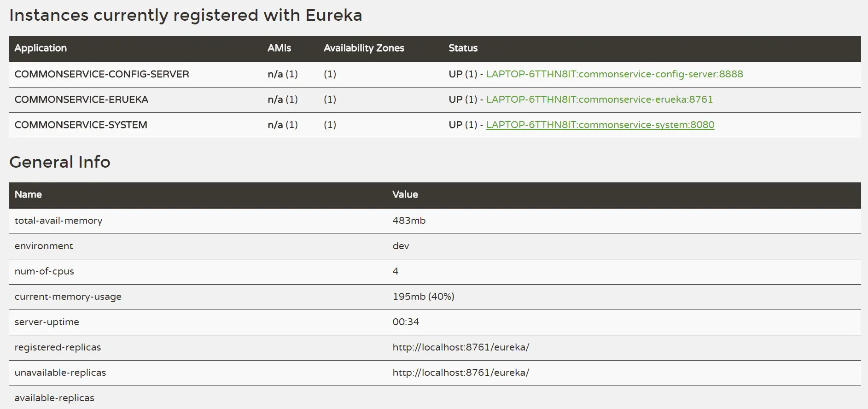Click the total-avail-memory value 483mb
The height and width of the screenshot is (409, 868).
point(409,221)
